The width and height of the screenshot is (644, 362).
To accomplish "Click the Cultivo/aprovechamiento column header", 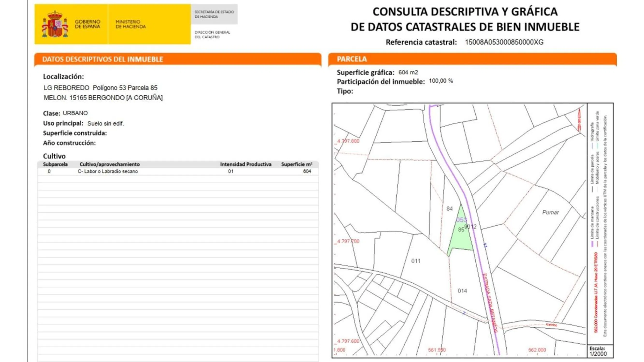I will tap(109, 164).
